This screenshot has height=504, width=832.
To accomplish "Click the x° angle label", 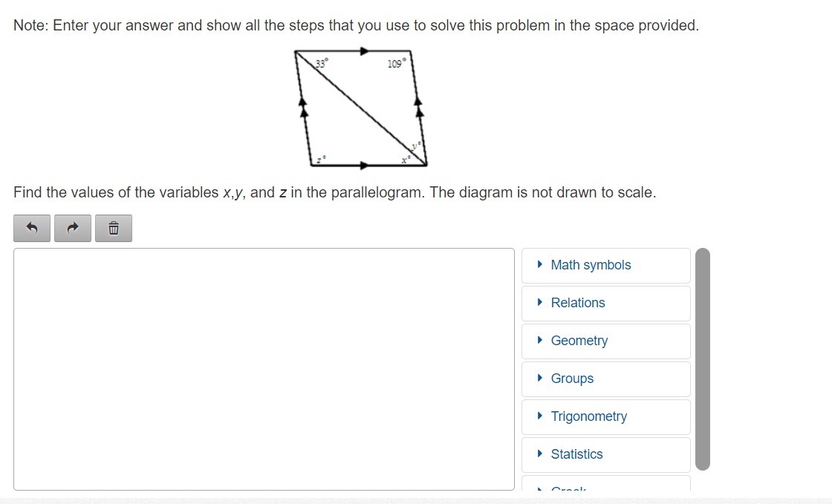I will tap(406, 159).
